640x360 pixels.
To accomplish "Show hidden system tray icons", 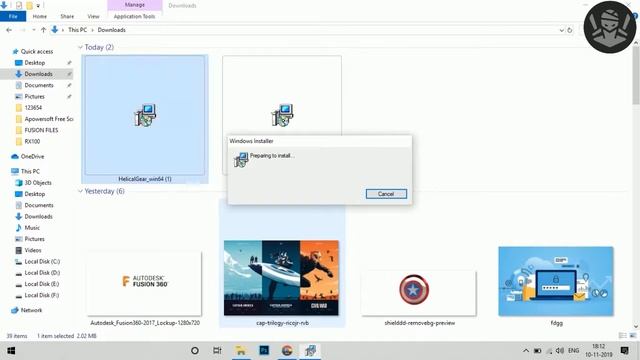I will point(526,351).
